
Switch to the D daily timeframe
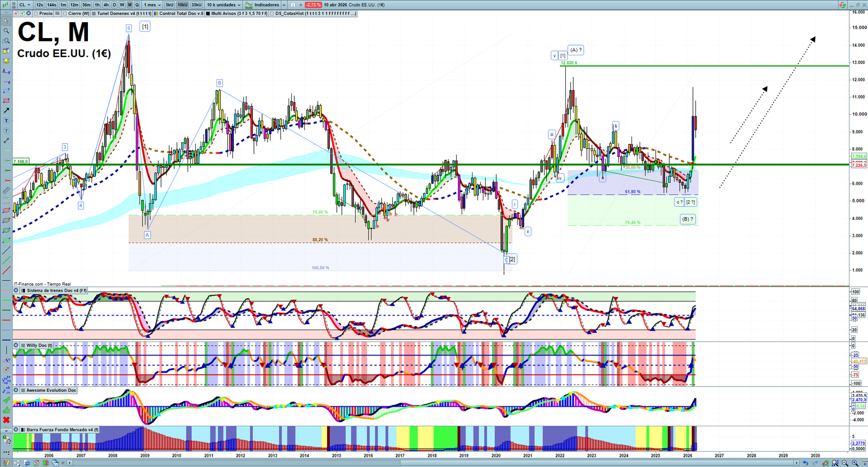114,5
